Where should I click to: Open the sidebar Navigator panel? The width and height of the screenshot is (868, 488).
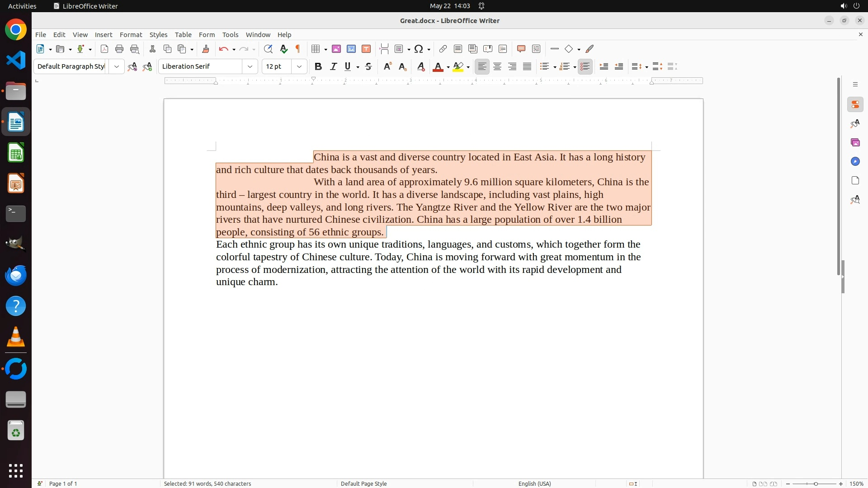pos(855,162)
